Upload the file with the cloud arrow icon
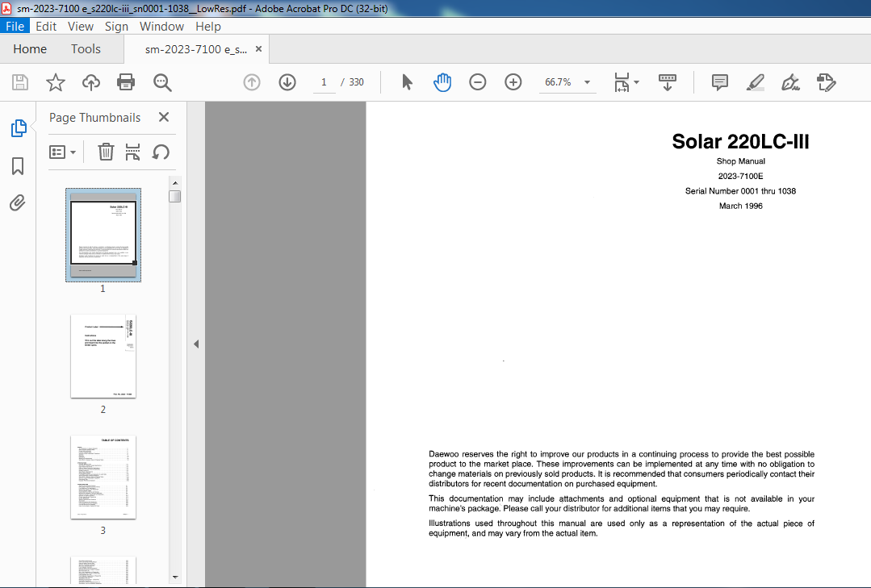This screenshot has height=588, width=871. (x=91, y=82)
